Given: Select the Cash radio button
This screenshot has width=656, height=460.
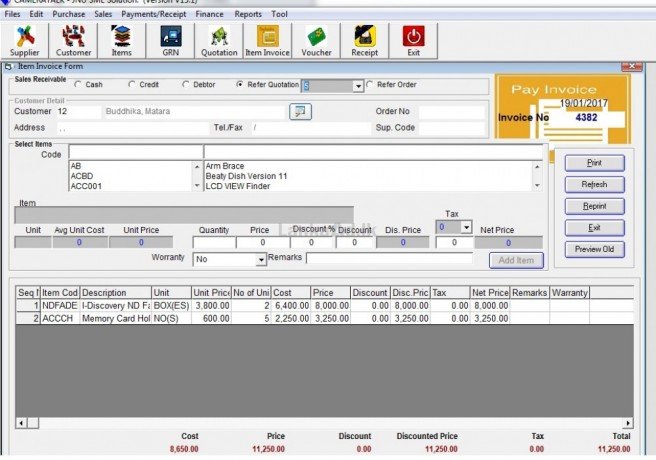Looking at the screenshot, I should click(76, 85).
